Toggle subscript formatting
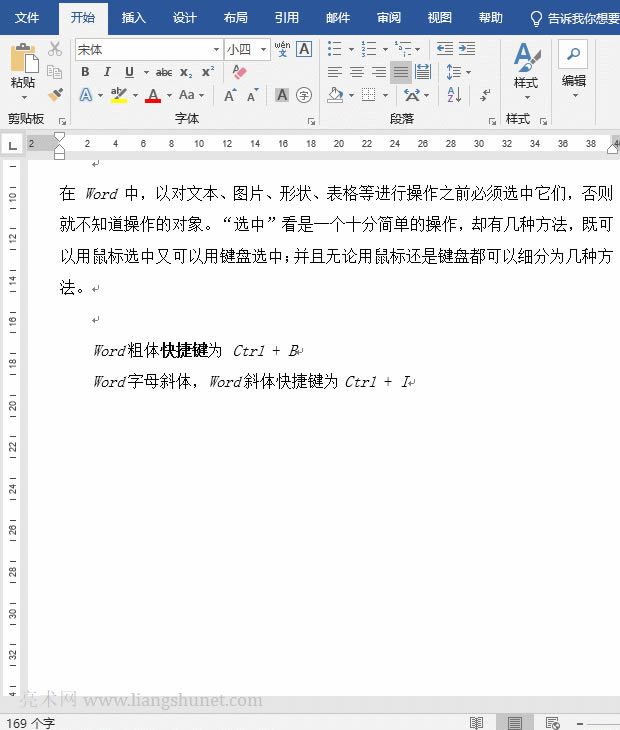This screenshot has height=730, width=620. coord(186,72)
